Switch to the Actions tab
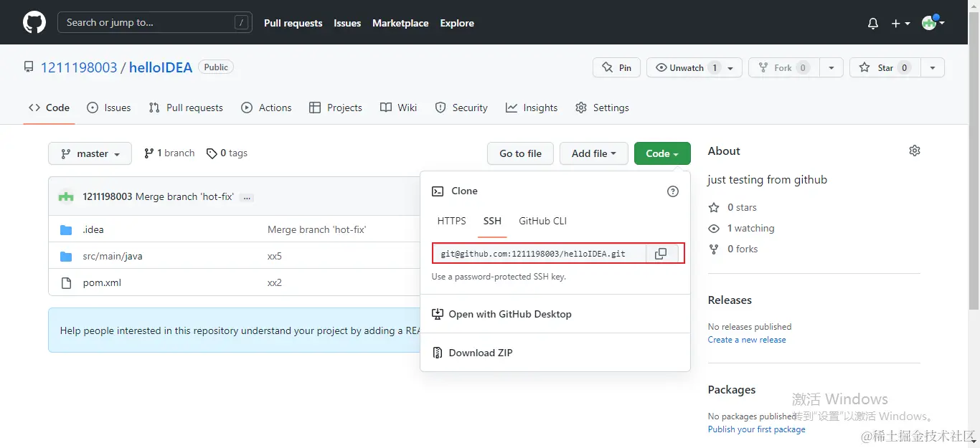Viewport: 980px width, 448px height. click(x=266, y=108)
